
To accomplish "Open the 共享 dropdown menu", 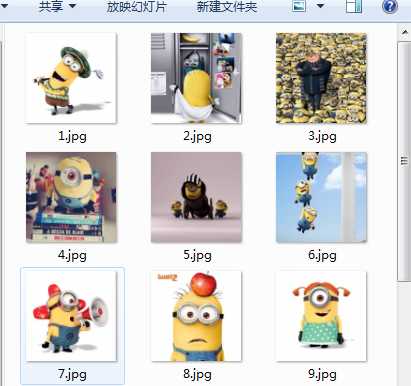I will coord(57,6).
